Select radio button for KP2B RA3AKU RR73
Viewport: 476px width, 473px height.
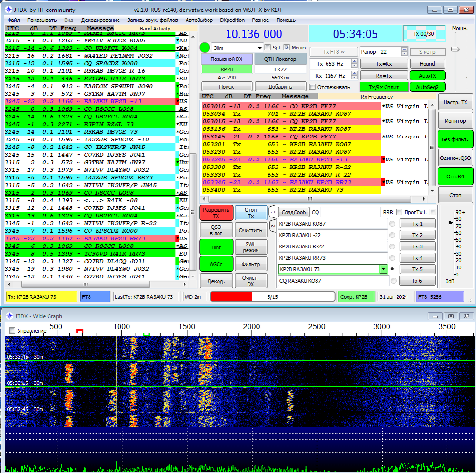(x=392, y=258)
